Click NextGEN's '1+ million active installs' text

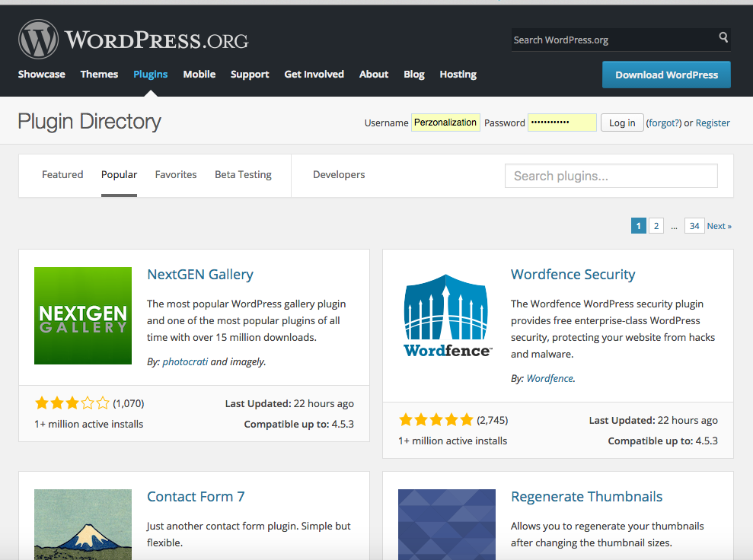pyautogui.click(x=89, y=425)
